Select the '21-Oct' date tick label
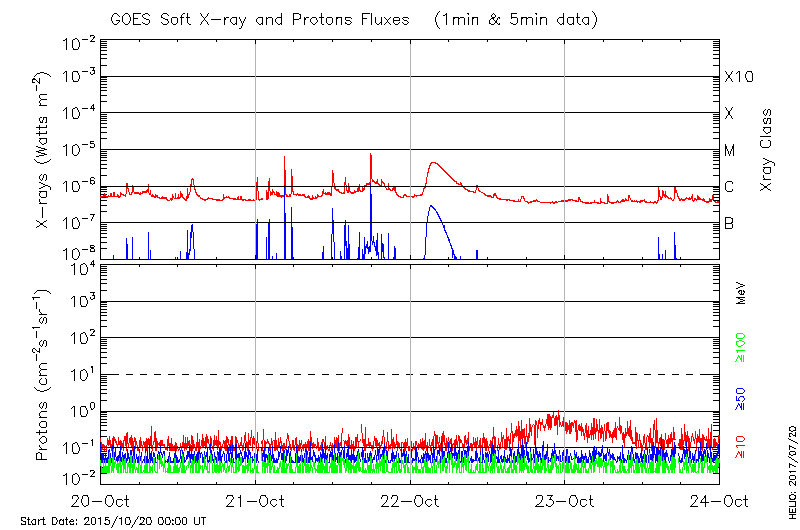 click(x=256, y=501)
